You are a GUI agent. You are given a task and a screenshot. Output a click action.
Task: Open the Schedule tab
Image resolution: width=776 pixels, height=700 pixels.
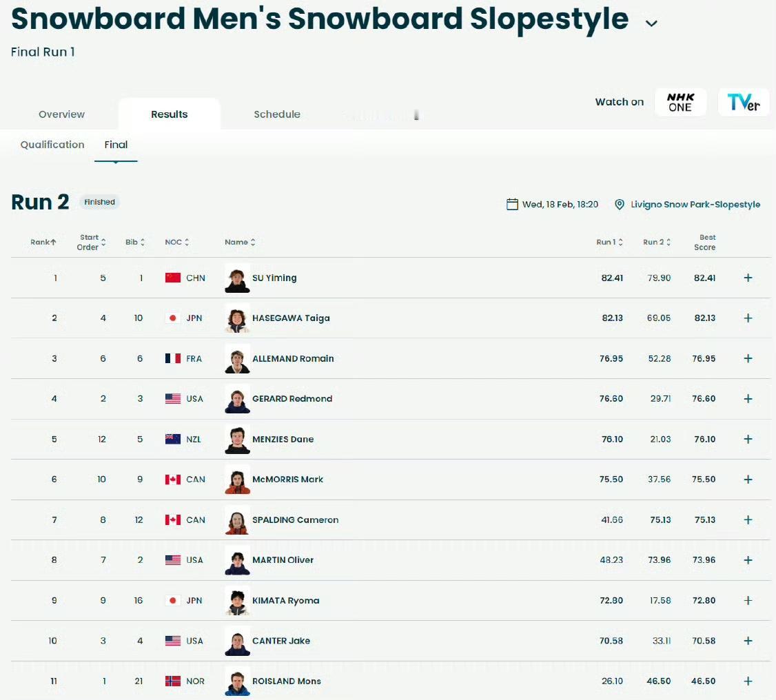click(276, 114)
